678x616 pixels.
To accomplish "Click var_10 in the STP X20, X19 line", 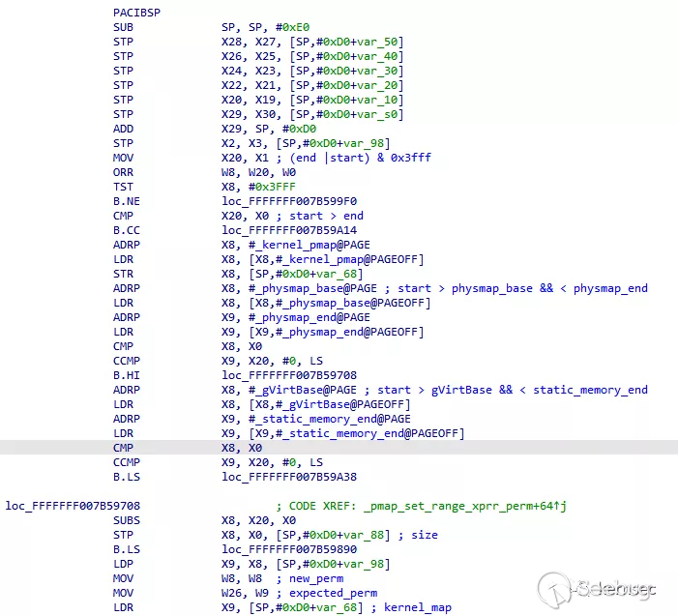I will [377, 100].
